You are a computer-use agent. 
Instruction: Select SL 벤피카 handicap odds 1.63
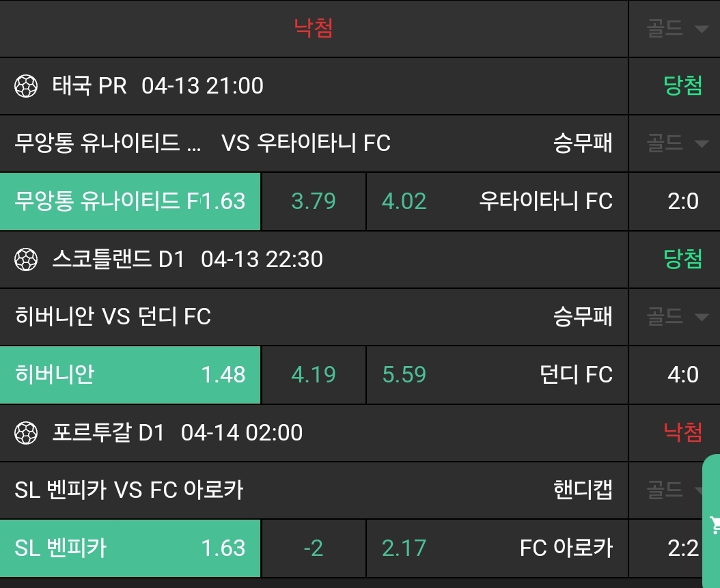(x=130, y=548)
